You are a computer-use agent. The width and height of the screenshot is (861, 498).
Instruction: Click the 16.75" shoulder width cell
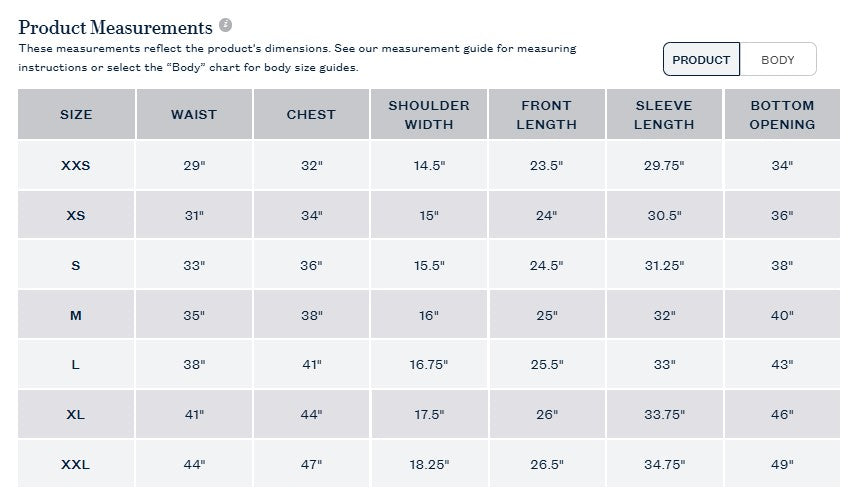tap(429, 365)
